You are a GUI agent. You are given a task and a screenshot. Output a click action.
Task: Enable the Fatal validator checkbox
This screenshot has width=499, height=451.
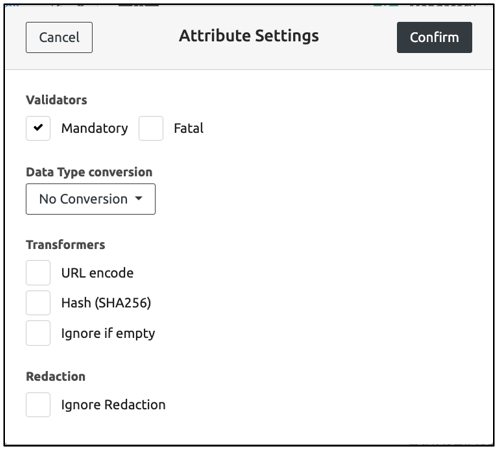tap(151, 128)
